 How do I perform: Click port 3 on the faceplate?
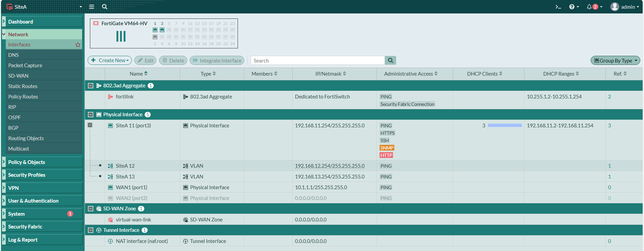point(162,30)
